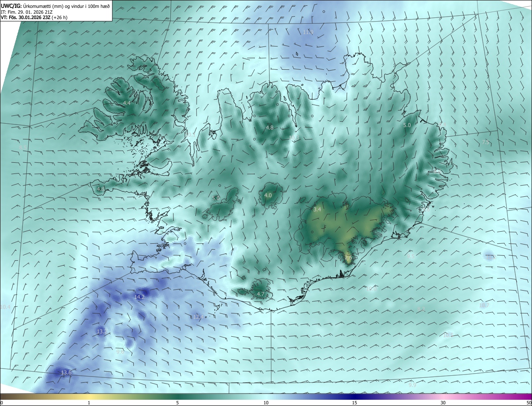The height and width of the screenshot is (406, 532).
Task: Click the 7.5 value off the east coast
Action: point(485,142)
